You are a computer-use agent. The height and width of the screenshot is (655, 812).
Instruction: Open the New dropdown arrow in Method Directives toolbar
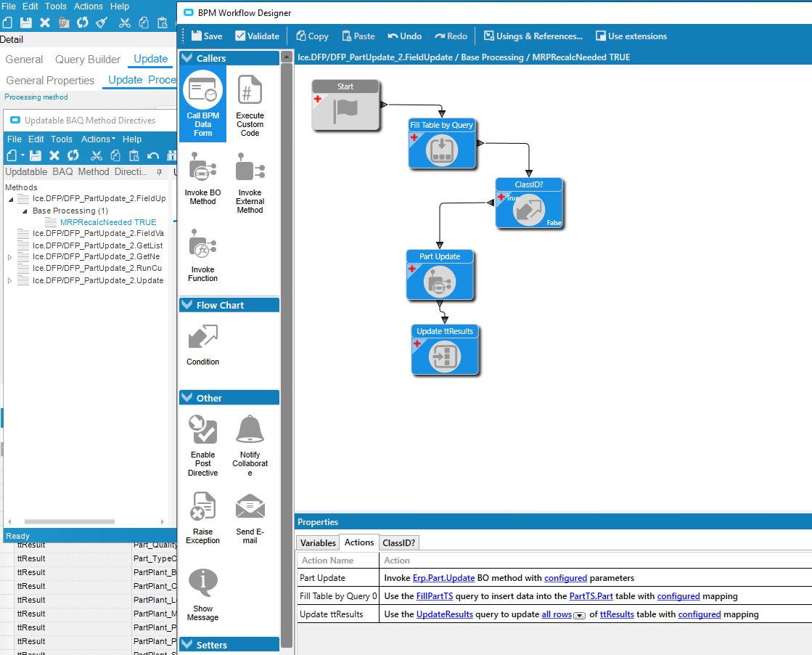(x=22, y=155)
